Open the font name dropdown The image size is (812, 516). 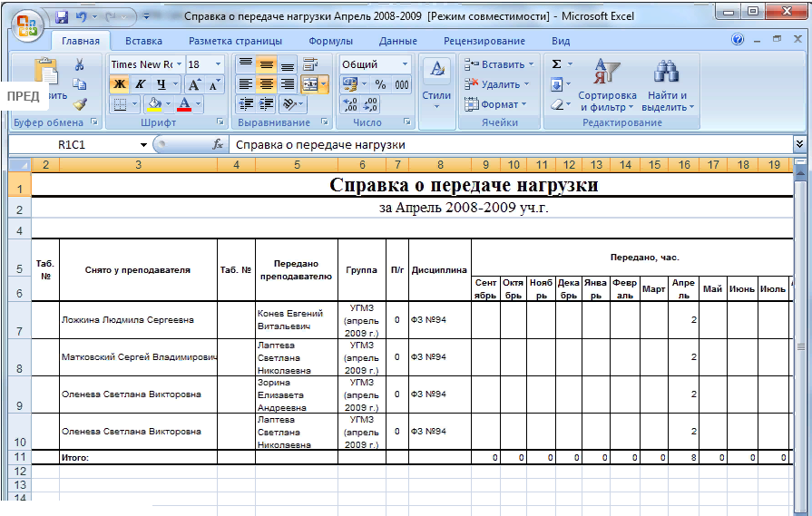pos(179,64)
